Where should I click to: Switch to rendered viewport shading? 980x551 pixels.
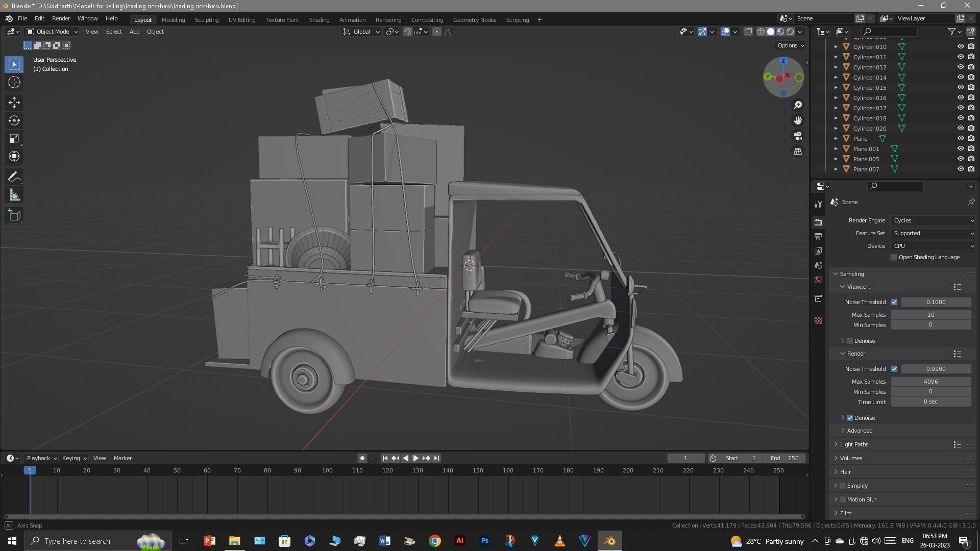pyautogui.click(x=790, y=32)
